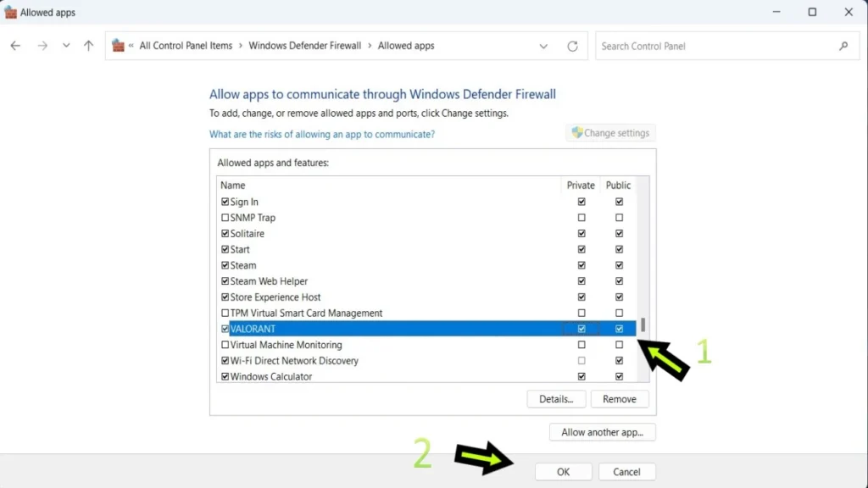Minimize the Allowed apps window
The image size is (868, 488).
pos(776,12)
